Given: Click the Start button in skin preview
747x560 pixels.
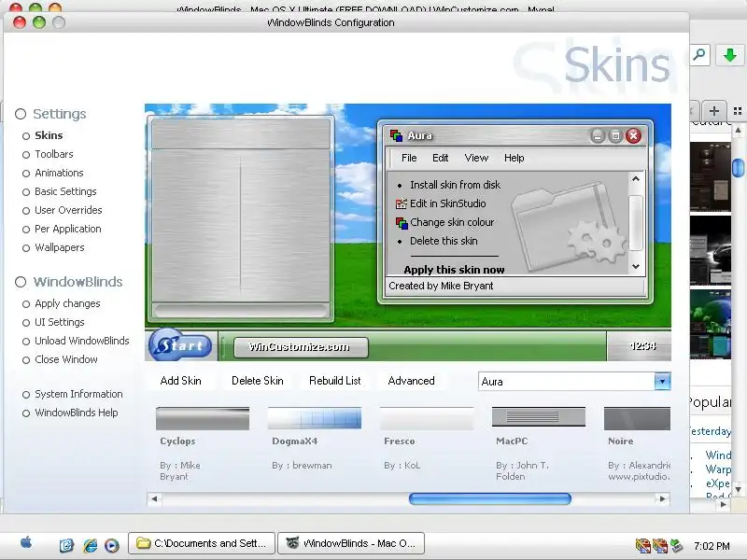Looking at the screenshot, I should 180,345.
